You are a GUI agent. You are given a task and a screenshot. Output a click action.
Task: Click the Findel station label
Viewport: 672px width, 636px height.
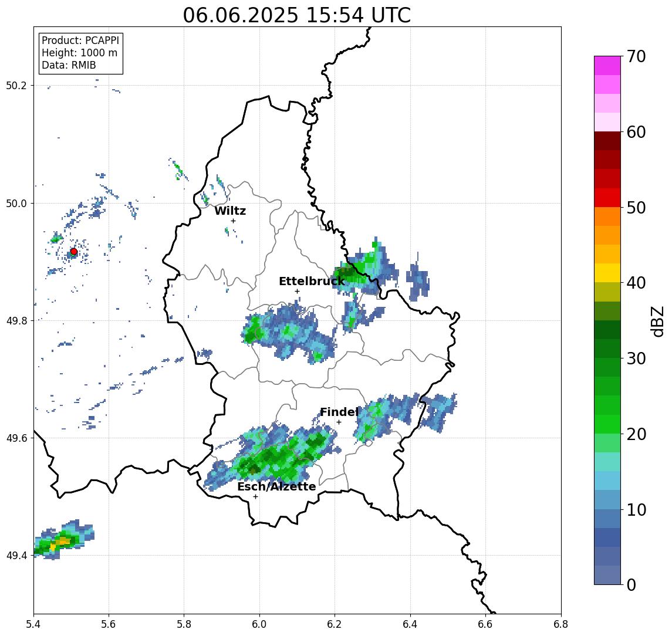[339, 412]
